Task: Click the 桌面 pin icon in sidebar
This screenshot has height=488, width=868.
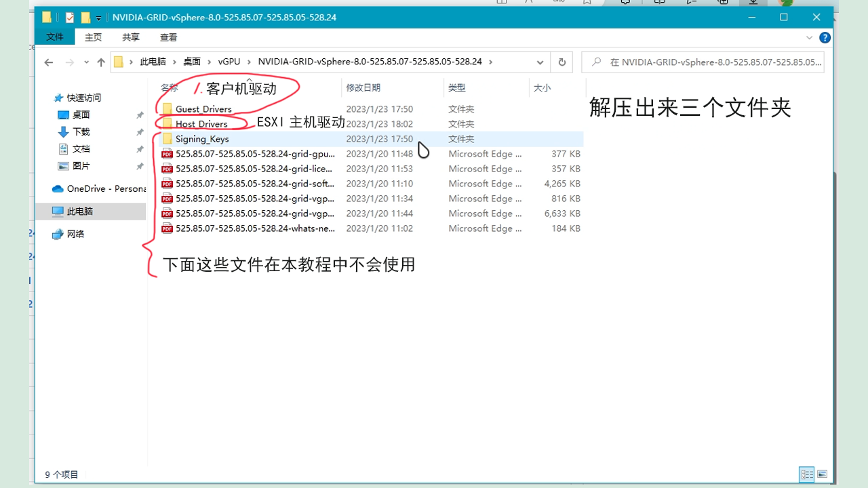Action: [x=140, y=115]
